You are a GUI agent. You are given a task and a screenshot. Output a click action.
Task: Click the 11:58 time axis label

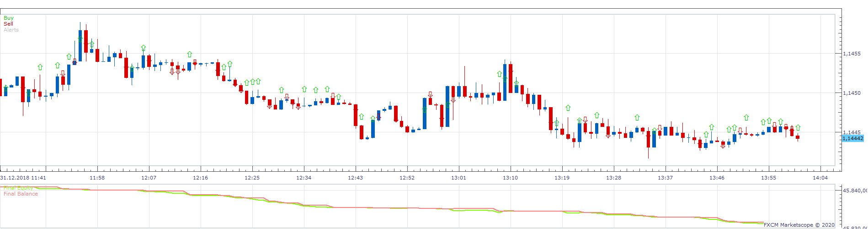click(97, 178)
